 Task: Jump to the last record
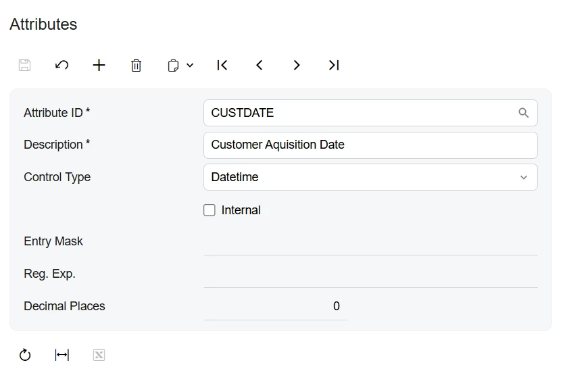[333, 65]
